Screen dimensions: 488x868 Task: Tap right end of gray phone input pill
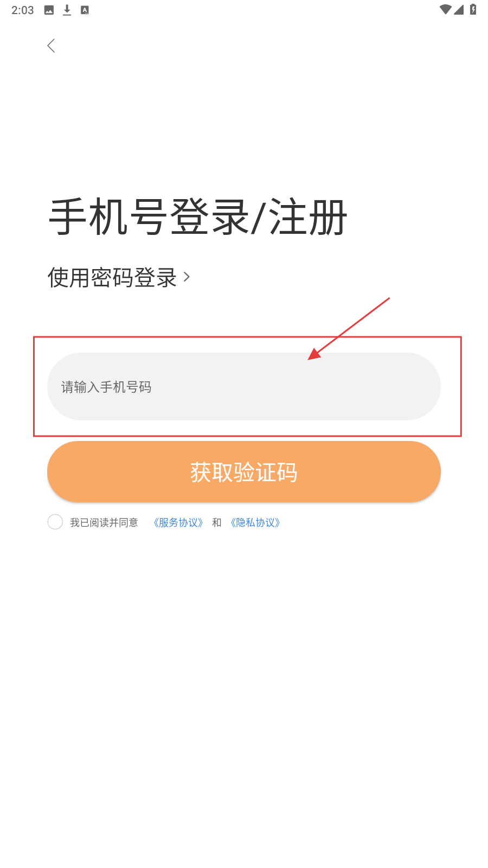[423, 386]
